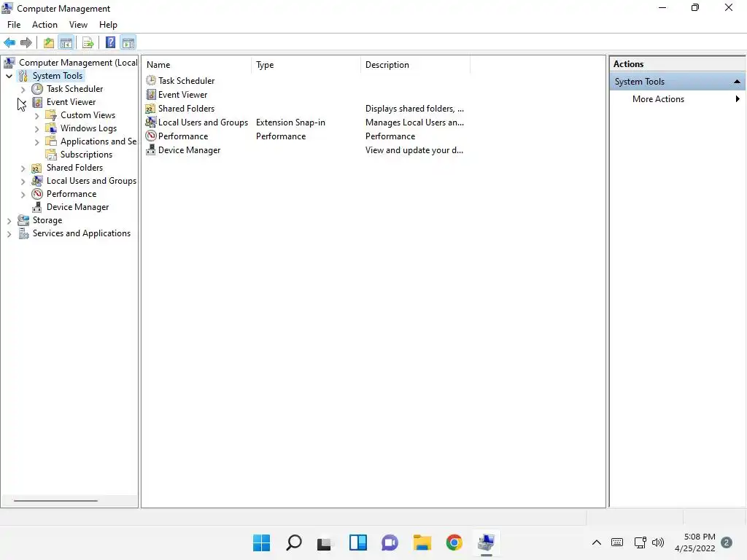Click Services and Applications icon in tree
The width and height of the screenshot is (747, 560).
(x=23, y=233)
